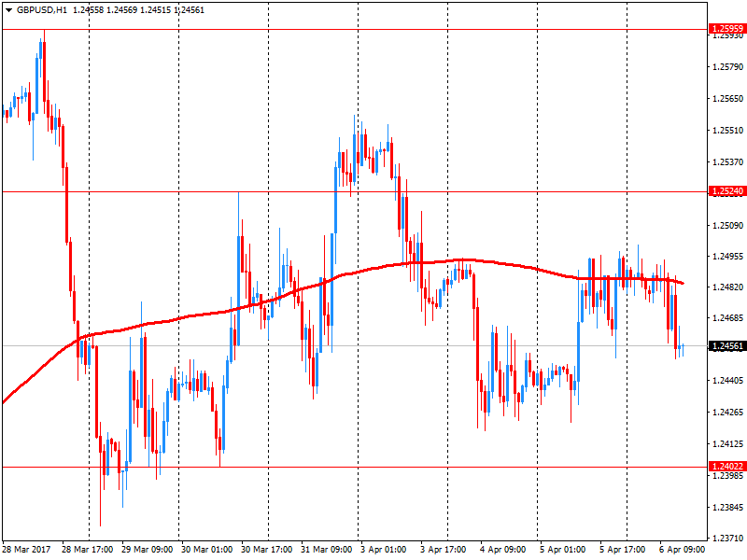Select the 1.24022 red price tag
The height and width of the screenshot is (560, 747).
pyautogui.click(x=727, y=466)
